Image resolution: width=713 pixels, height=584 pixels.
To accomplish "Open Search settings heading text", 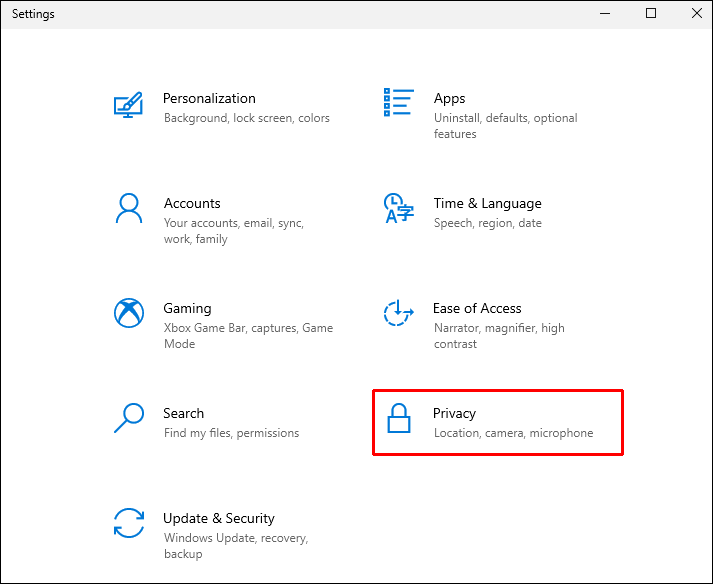I will (183, 413).
